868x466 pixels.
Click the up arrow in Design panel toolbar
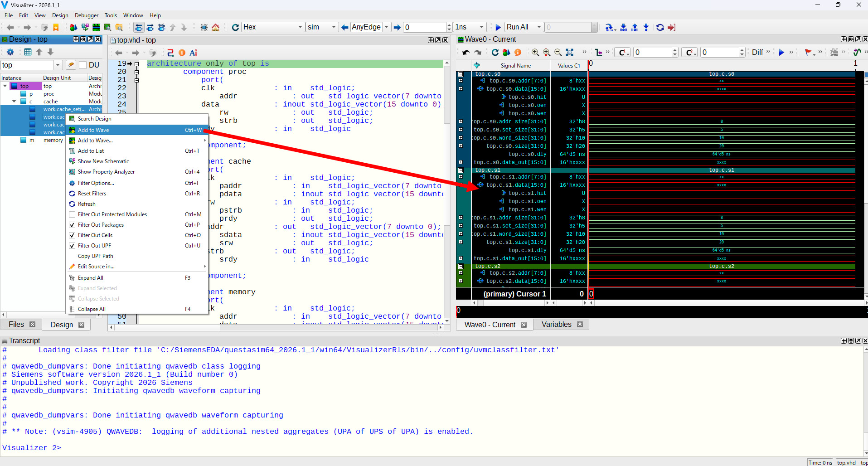tap(39, 52)
